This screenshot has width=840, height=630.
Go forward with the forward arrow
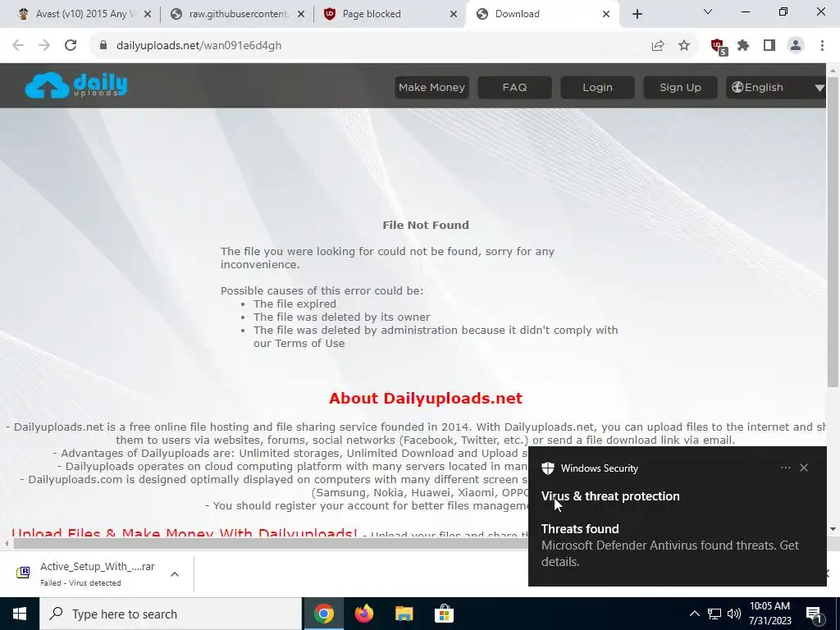(x=44, y=46)
